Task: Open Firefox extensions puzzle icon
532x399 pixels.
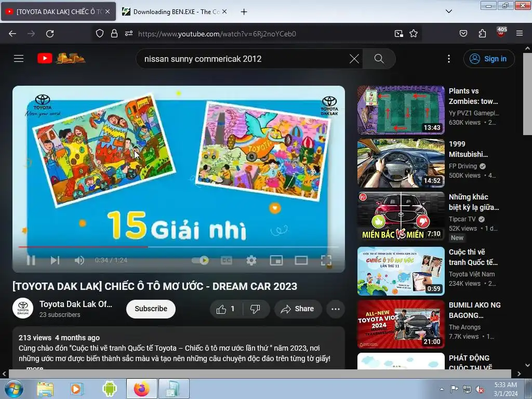Action: [x=482, y=33]
